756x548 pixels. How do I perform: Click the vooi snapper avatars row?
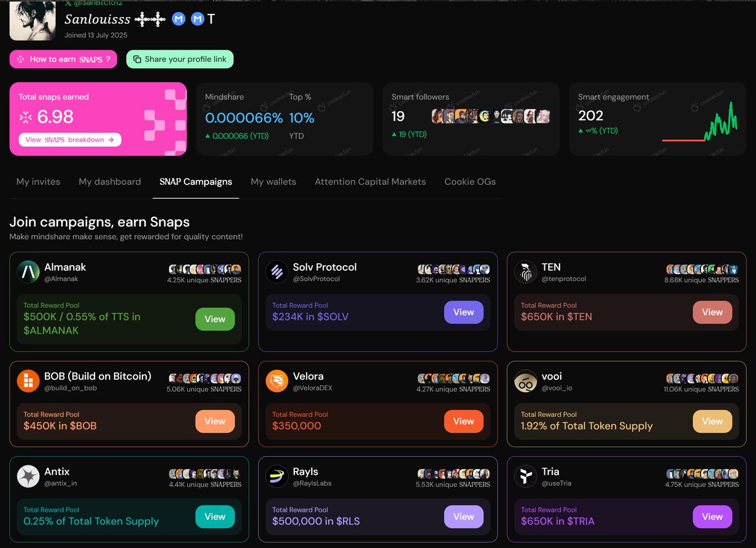[x=702, y=379]
